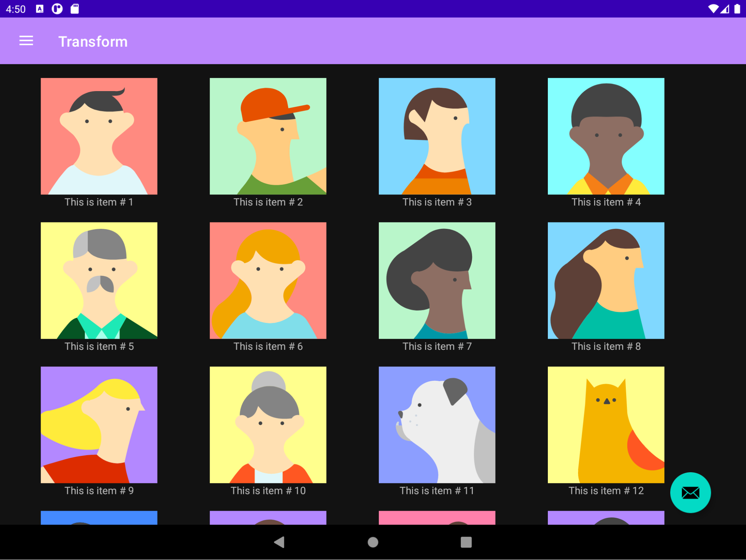Click the battery status icon
The width and height of the screenshot is (746, 560).
[x=735, y=8]
